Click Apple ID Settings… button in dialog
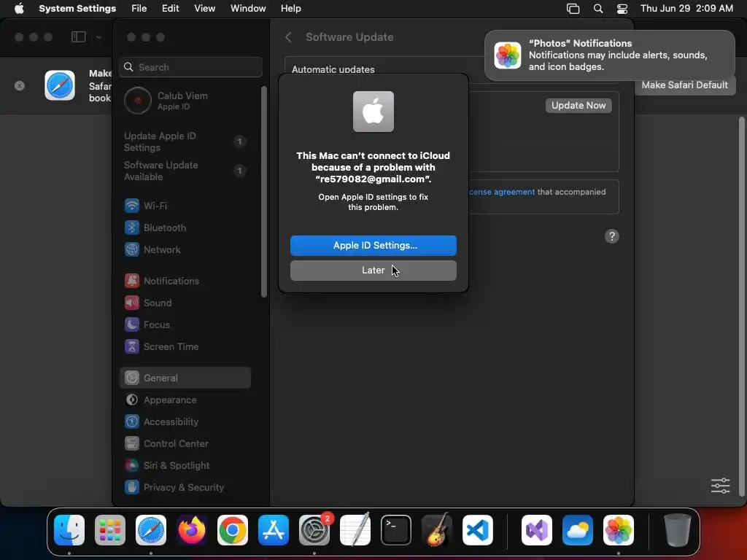This screenshot has width=747, height=560. 373,245
